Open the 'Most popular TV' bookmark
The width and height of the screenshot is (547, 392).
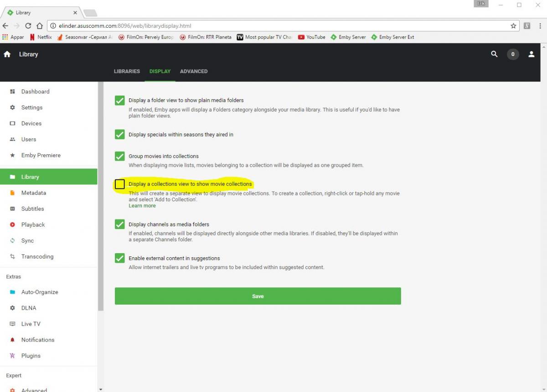click(264, 37)
